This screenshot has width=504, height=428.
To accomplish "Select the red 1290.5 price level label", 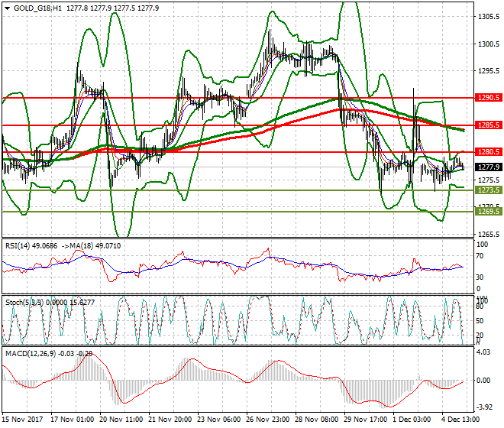I will (487, 98).
